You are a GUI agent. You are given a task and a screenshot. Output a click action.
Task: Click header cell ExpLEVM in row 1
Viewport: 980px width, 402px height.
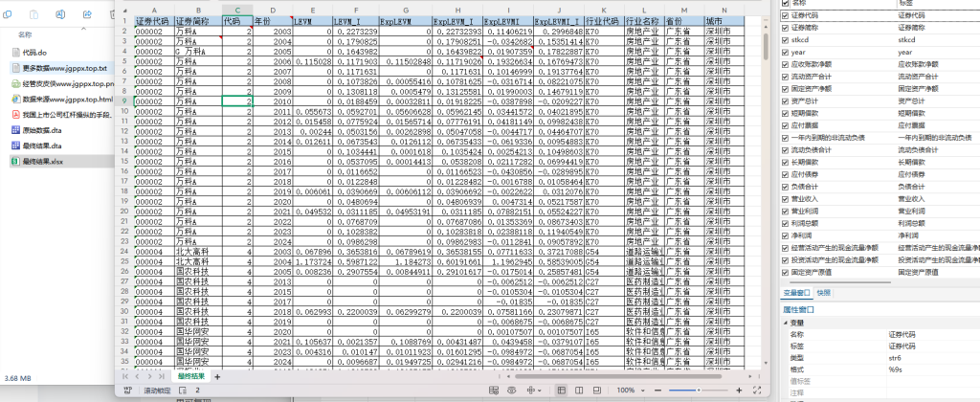pyautogui.click(x=406, y=21)
